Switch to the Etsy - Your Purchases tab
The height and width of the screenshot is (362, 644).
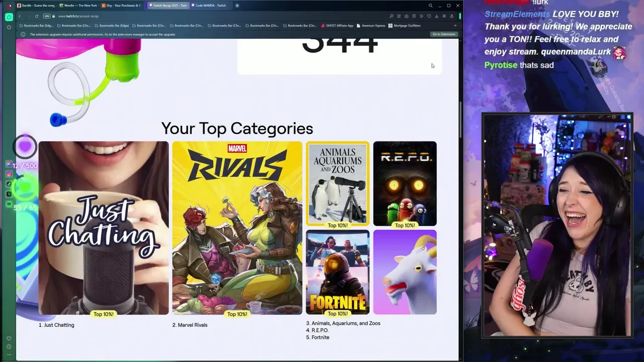pos(121,6)
